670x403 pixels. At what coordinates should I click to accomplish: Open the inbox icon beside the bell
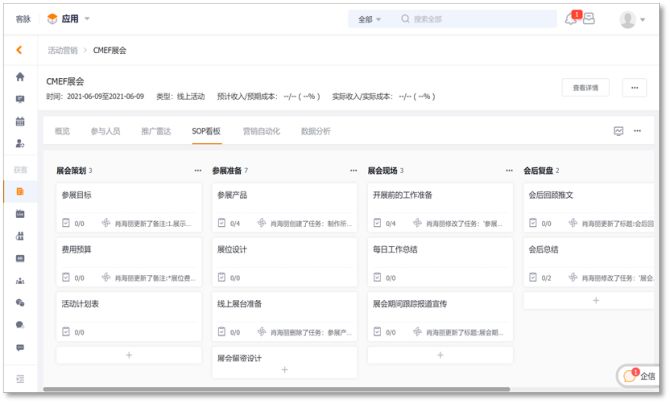(589, 19)
